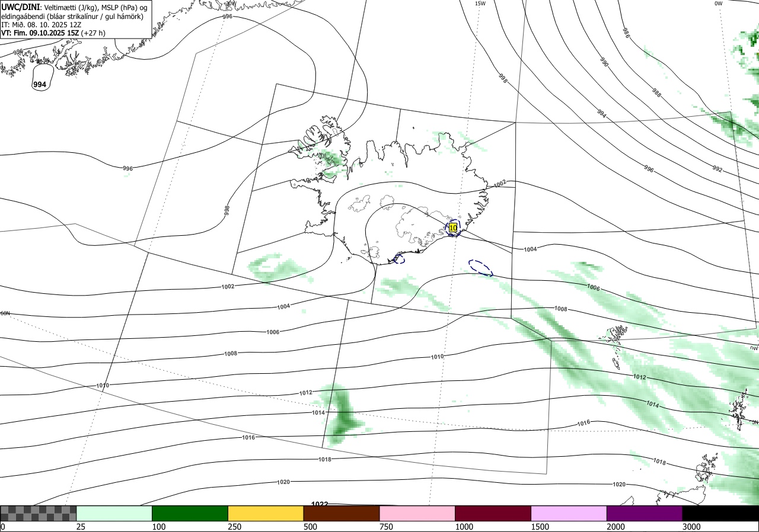Click the legend value "2000"
The width and height of the screenshot is (759, 532).
click(x=616, y=527)
